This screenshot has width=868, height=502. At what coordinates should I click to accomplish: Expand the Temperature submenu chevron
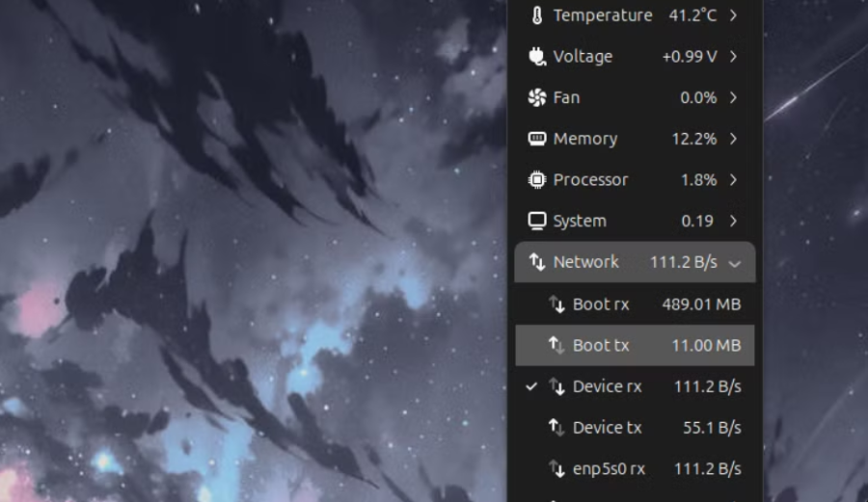pyautogui.click(x=734, y=15)
